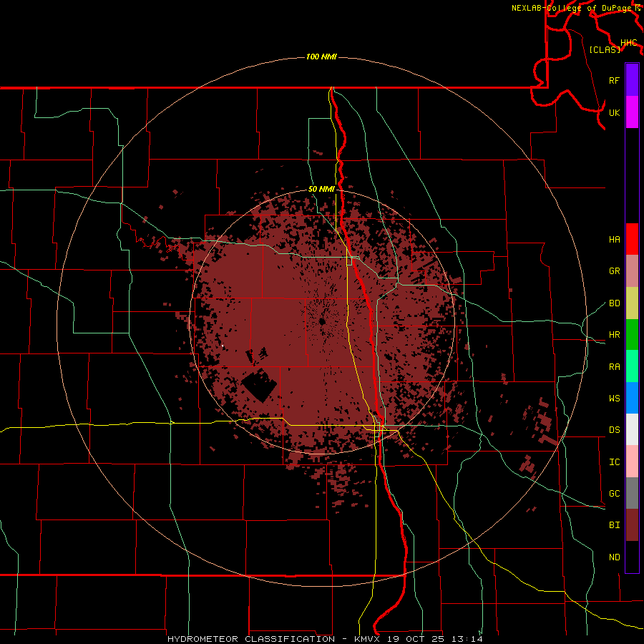Viewport: 644px width, 644px height.
Task: Click the BI legend label
Action: click(x=615, y=525)
